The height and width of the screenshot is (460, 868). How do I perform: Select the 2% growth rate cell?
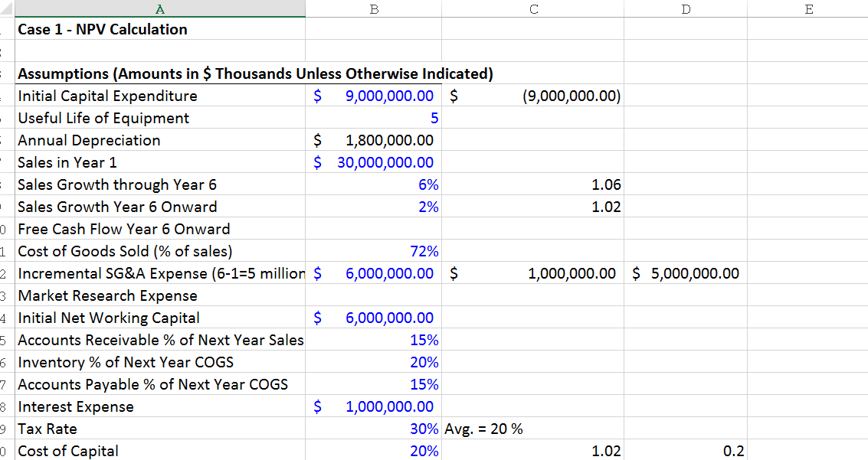(374, 206)
